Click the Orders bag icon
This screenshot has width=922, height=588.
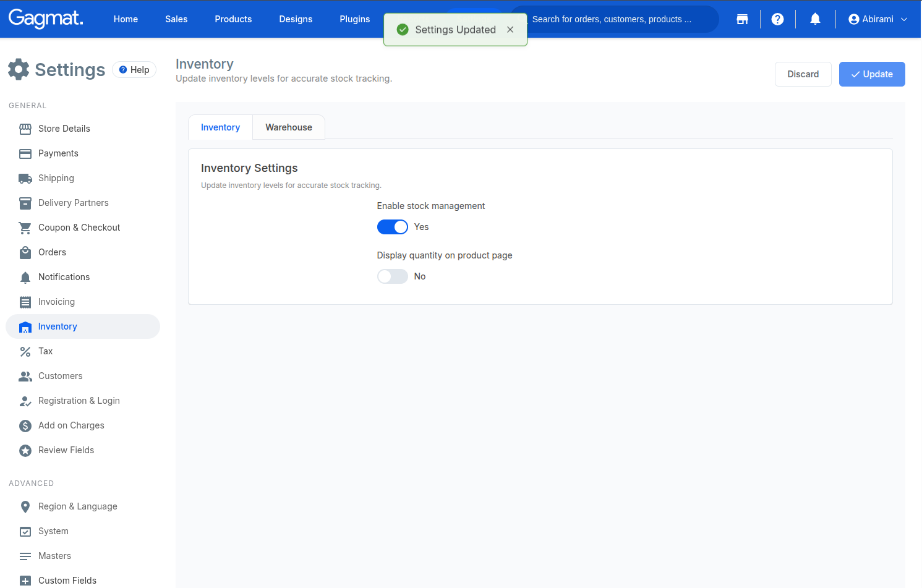25,252
